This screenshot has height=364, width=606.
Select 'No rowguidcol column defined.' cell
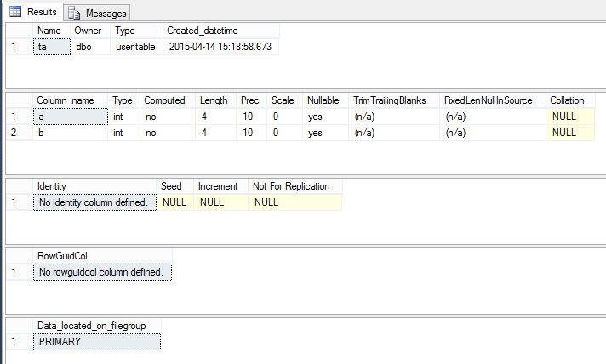click(102, 272)
